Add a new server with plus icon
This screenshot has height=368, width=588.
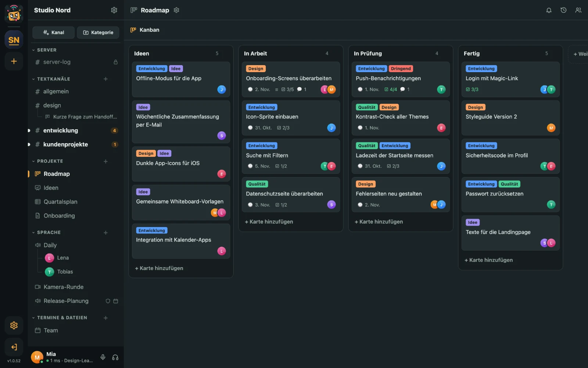pos(14,61)
